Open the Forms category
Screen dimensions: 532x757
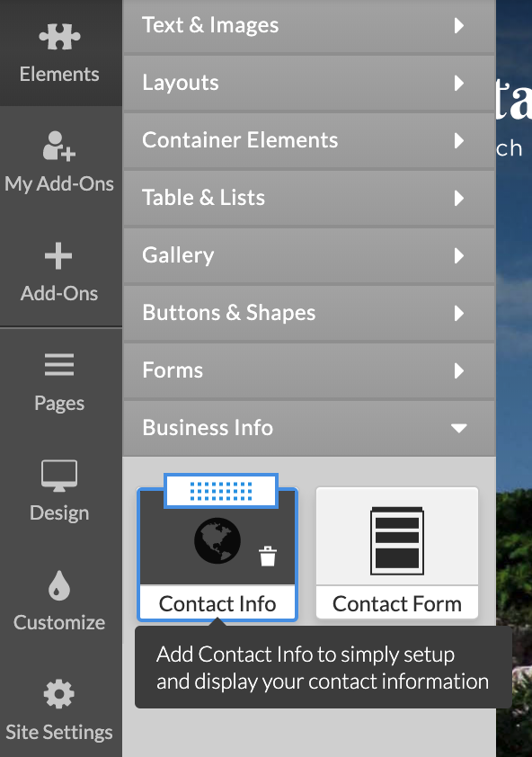tap(309, 370)
